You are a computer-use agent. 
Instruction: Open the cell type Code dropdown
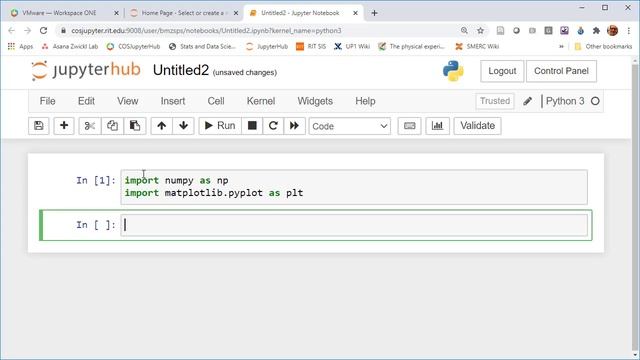click(350, 126)
